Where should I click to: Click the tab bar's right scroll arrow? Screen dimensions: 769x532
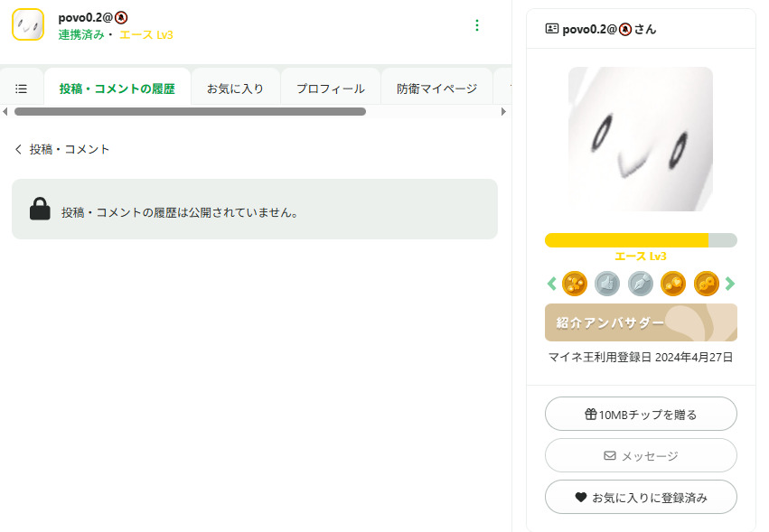tap(503, 112)
